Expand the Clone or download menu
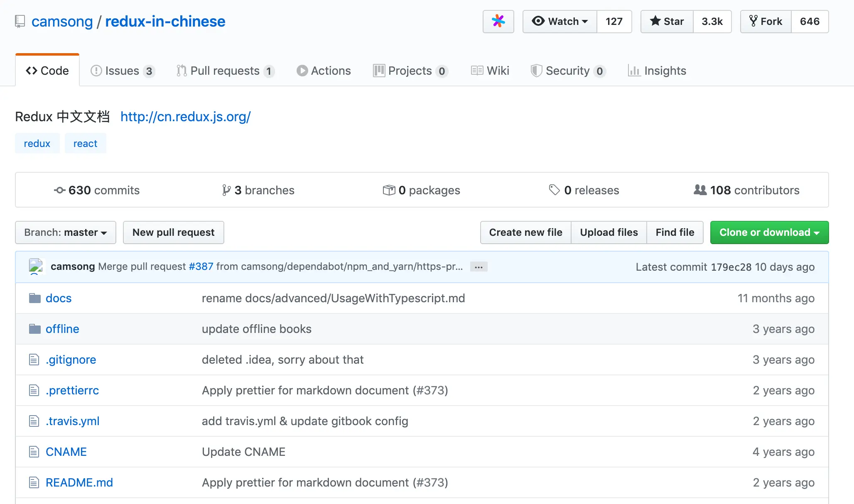 point(769,232)
